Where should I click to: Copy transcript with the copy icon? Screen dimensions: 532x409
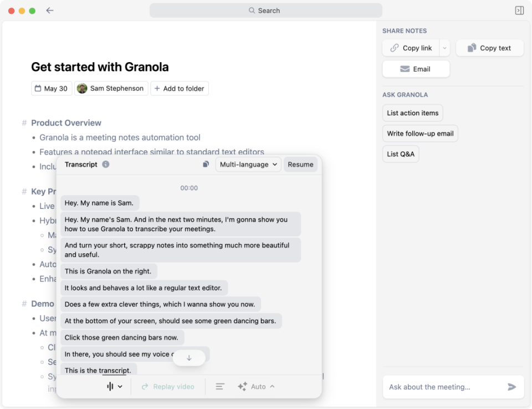[x=206, y=164]
